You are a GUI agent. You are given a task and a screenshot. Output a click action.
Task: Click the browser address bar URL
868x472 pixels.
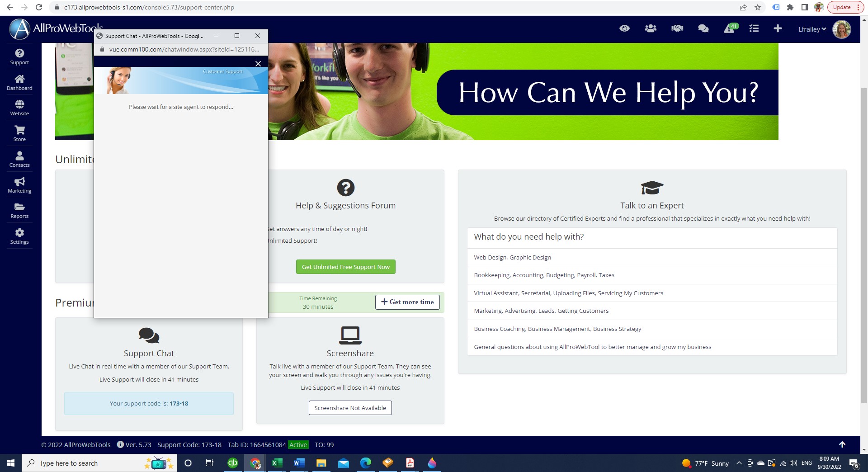149,7
